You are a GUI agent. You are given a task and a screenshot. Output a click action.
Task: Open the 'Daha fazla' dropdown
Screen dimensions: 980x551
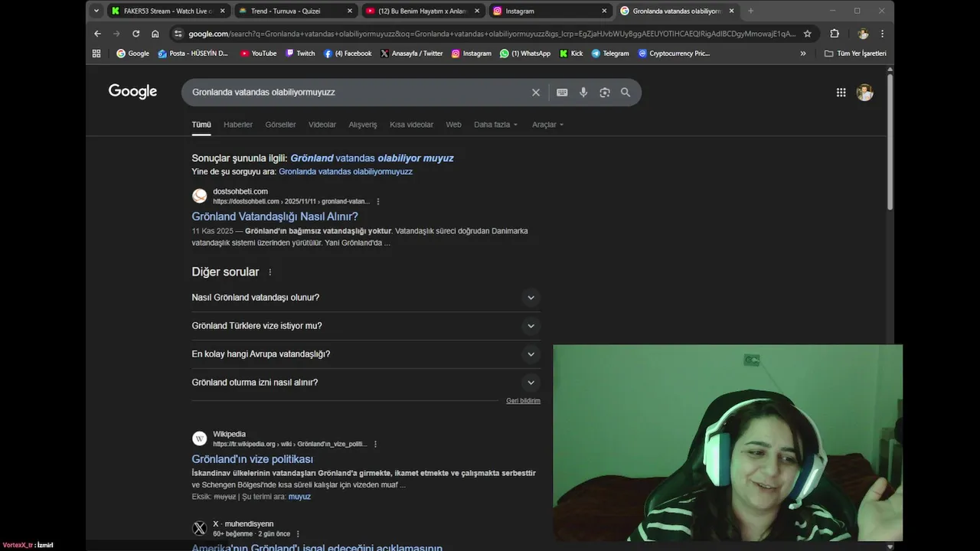click(x=495, y=125)
